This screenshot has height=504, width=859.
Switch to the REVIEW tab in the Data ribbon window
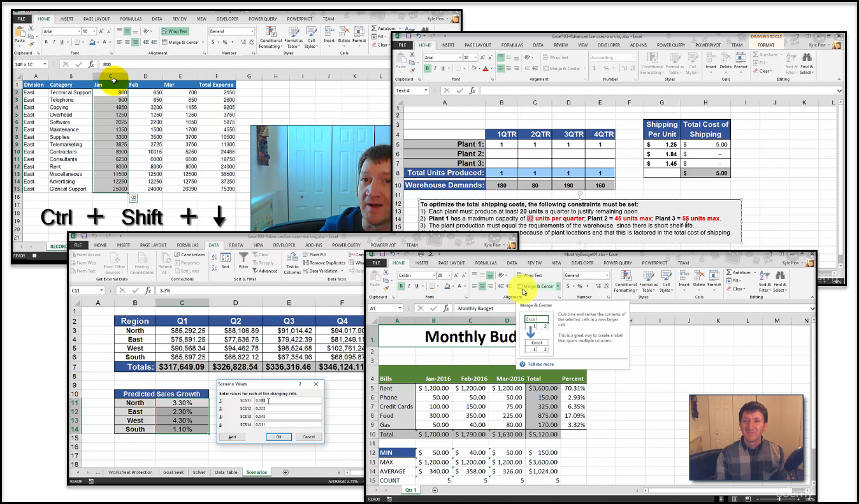[236, 245]
